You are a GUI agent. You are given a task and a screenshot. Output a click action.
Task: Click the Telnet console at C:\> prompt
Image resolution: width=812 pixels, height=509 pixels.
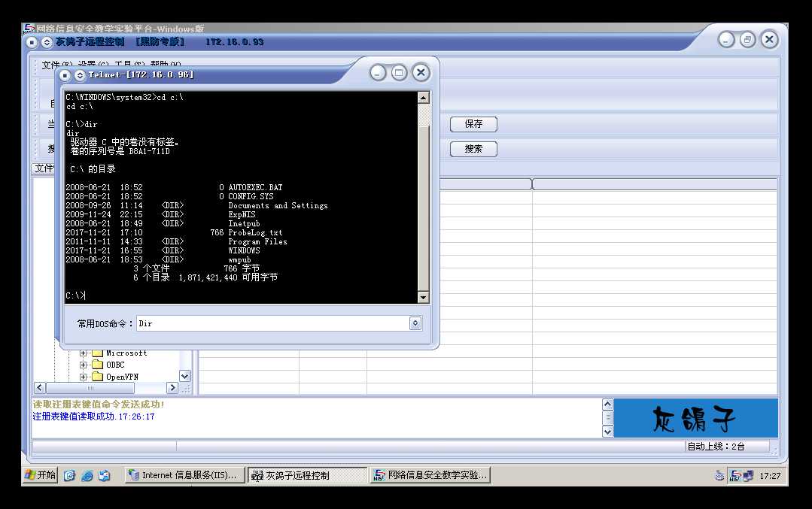[x=76, y=296]
